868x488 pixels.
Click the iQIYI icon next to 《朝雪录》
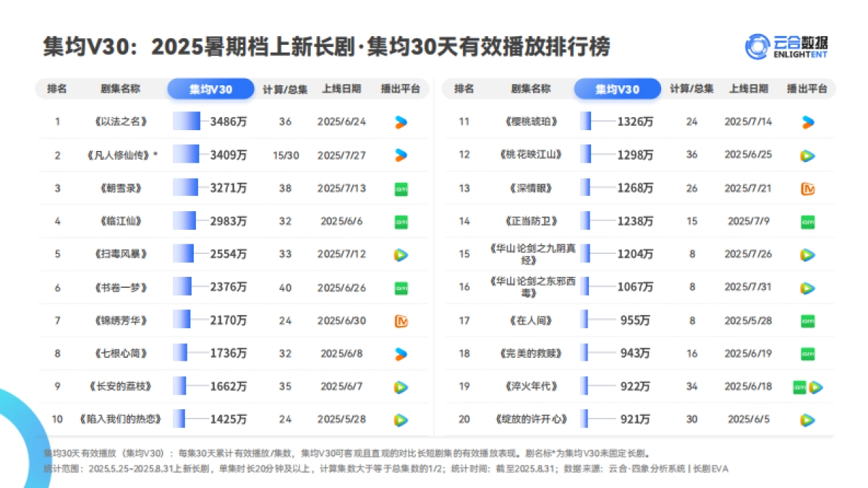point(401,187)
